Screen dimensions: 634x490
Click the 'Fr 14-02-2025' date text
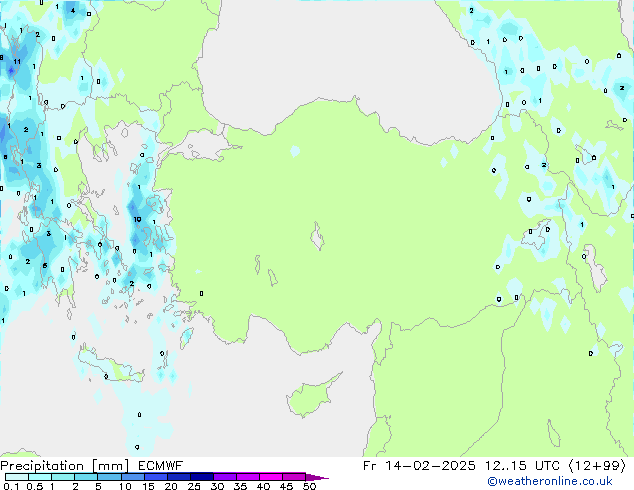(419, 466)
